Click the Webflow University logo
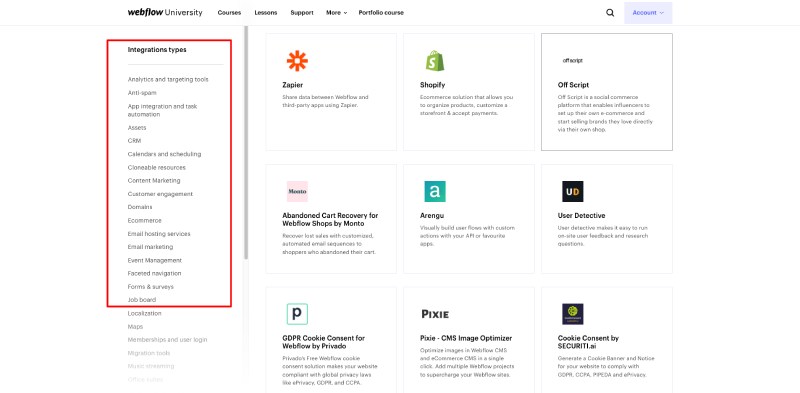 coord(165,13)
